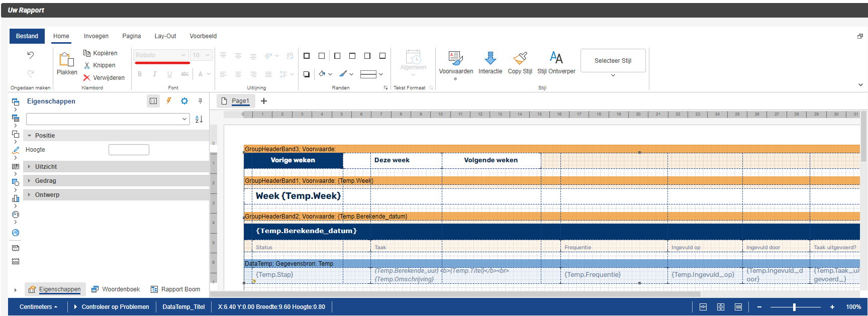Pin the Eigenschappen panel
Image resolution: width=868 pixels, height=316 pixels.
point(200,101)
